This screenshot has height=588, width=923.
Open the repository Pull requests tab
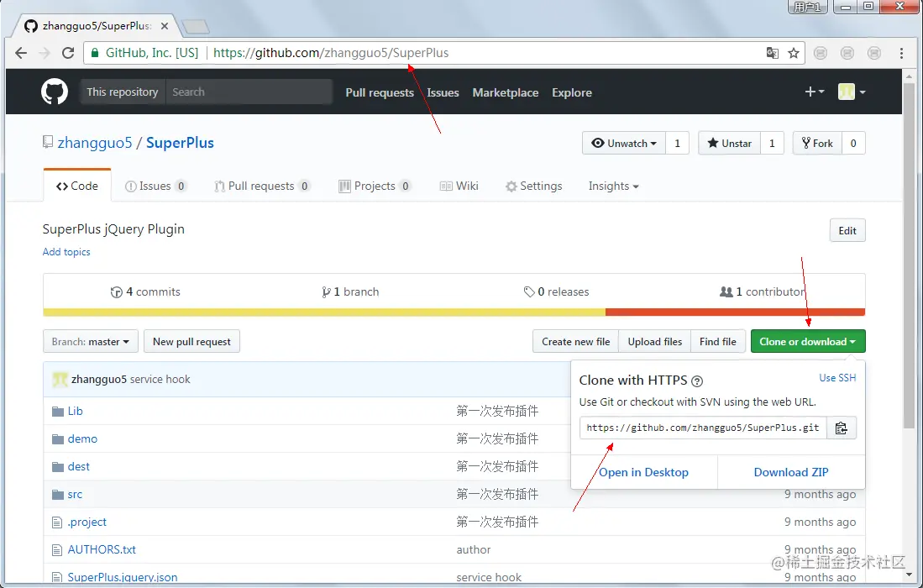click(x=262, y=186)
